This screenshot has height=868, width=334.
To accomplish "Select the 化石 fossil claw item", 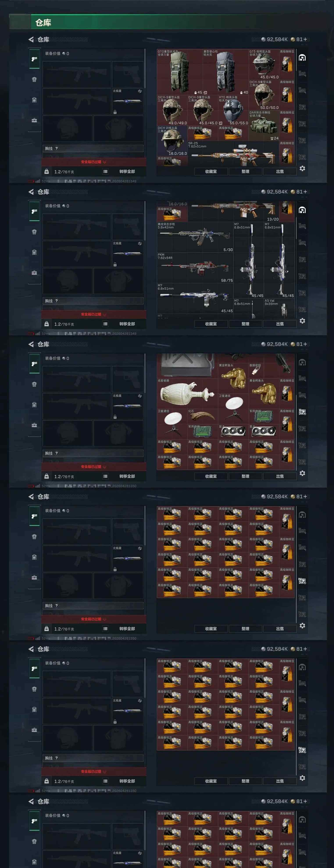I will coord(202,416).
